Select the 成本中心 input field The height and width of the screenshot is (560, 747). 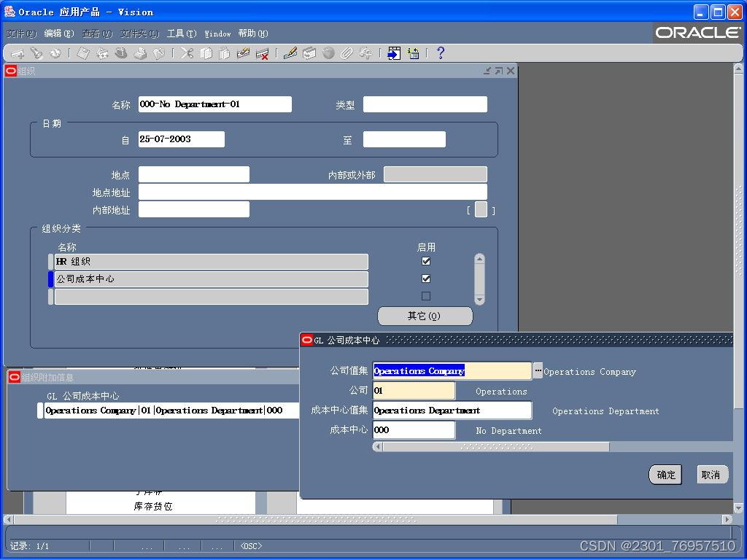[x=414, y=429]
